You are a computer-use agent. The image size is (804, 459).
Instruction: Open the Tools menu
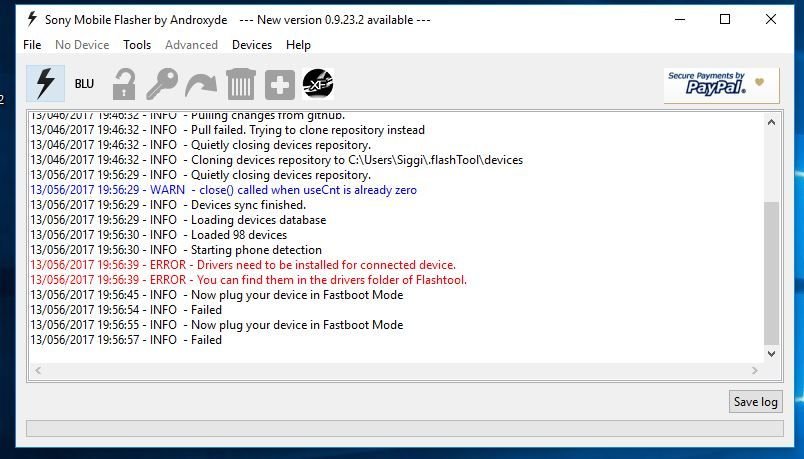[137, 45]
